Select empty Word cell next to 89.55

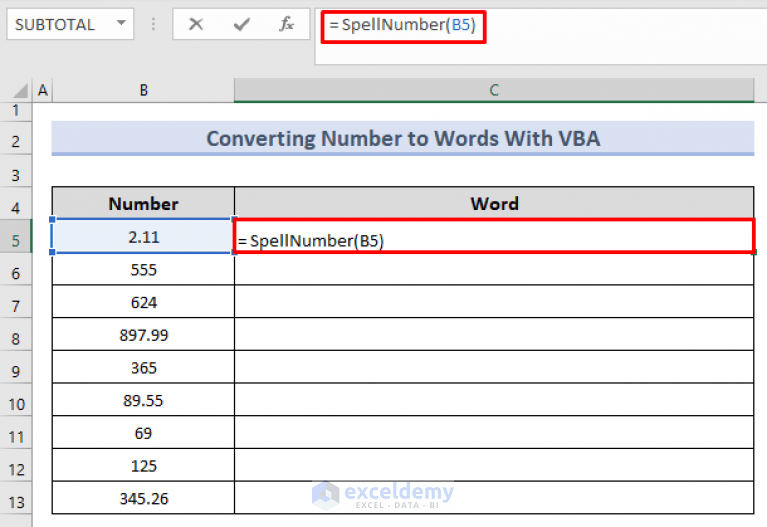(494, 400)
